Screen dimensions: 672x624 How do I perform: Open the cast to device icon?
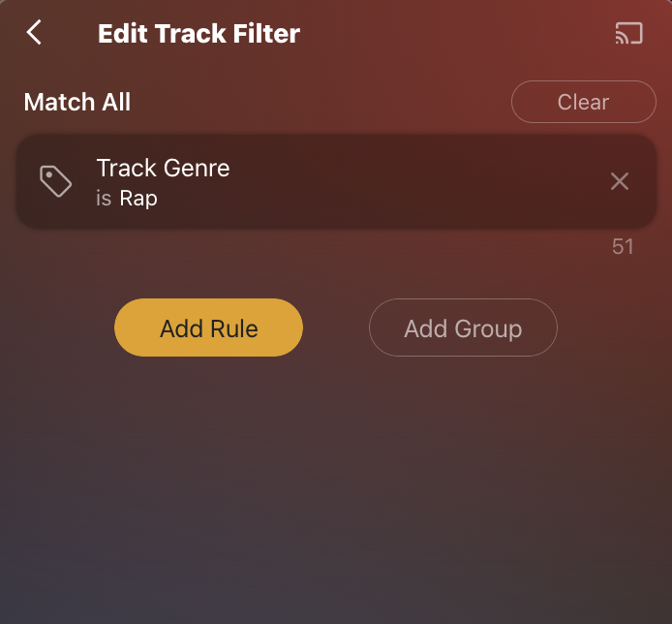[628, 34]
